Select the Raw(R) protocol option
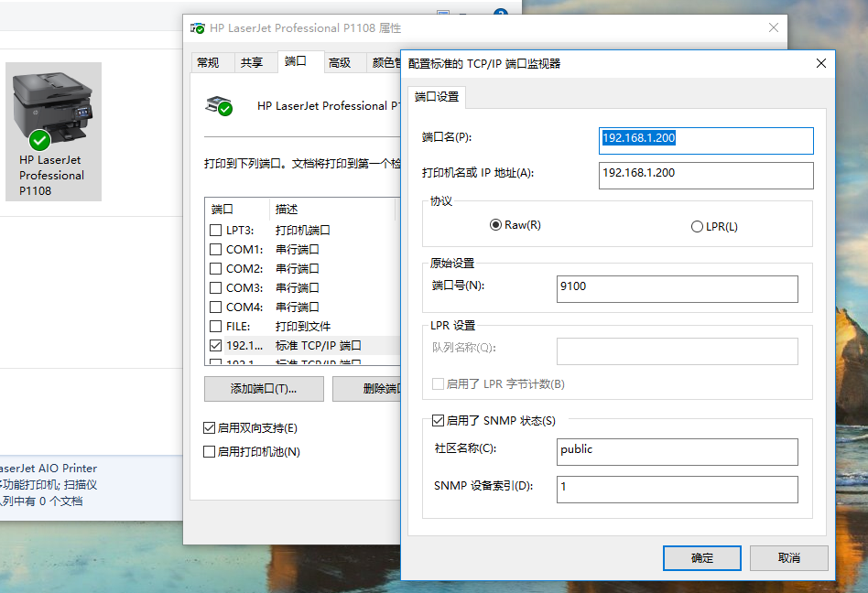 coord(496,225)
